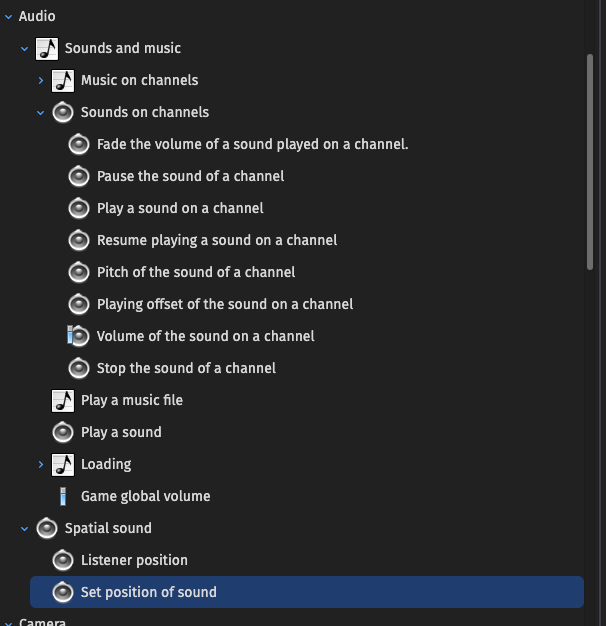Select the highlighted Set position of sound item
Screen dimensions: 606x626
point(307,592)
